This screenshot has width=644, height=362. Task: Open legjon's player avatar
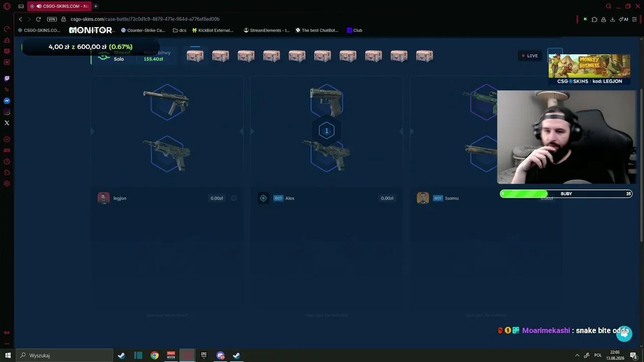[x=104, y=198]
